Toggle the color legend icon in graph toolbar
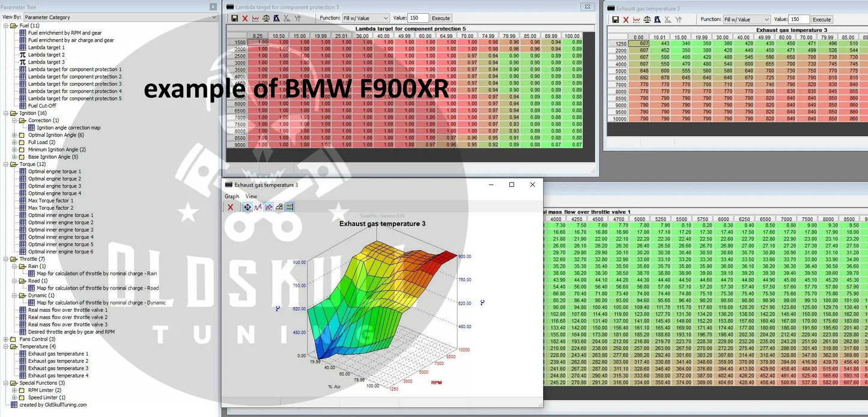This screenshot has height=417, width=868. point(290,207)
